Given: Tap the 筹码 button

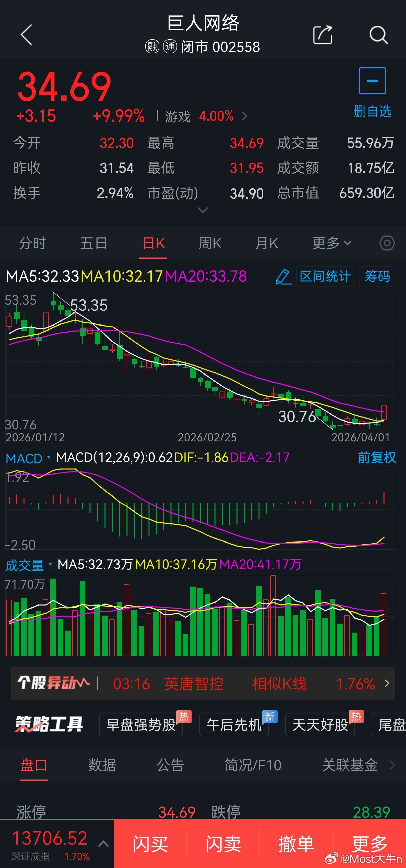Looking at the screenshot, I should point(377,277).
